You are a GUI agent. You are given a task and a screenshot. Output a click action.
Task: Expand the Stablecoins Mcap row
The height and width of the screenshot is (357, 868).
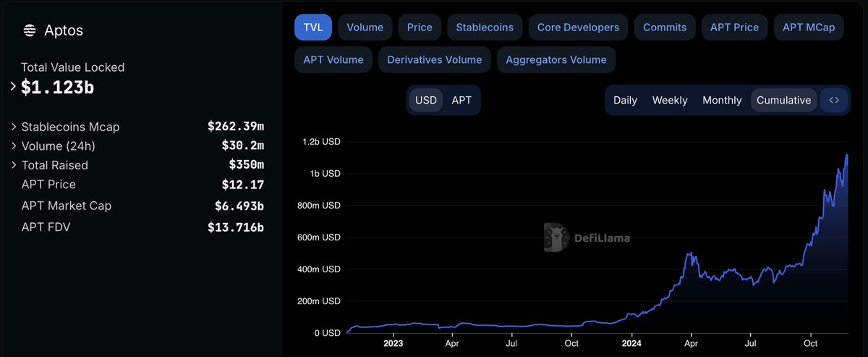tap(14, 127)
